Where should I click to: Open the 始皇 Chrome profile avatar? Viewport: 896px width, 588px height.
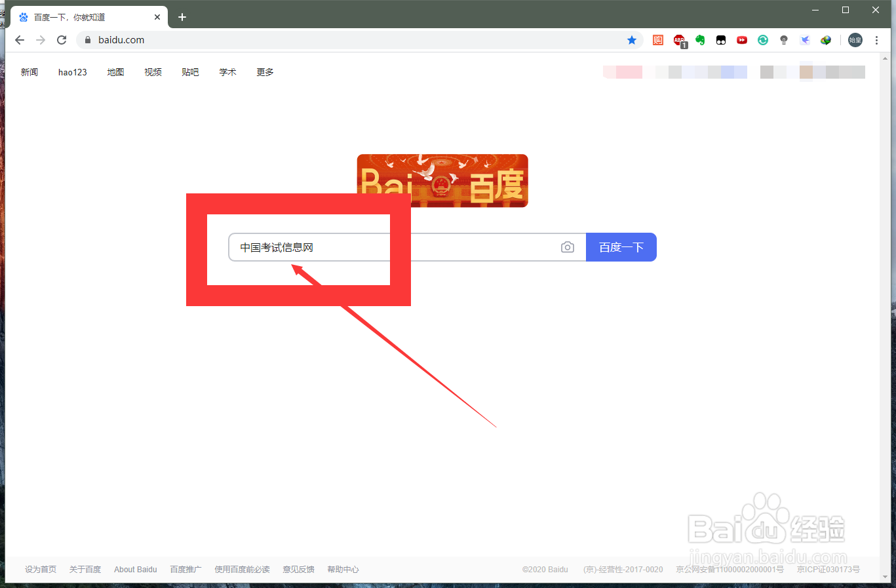(855, 40)
